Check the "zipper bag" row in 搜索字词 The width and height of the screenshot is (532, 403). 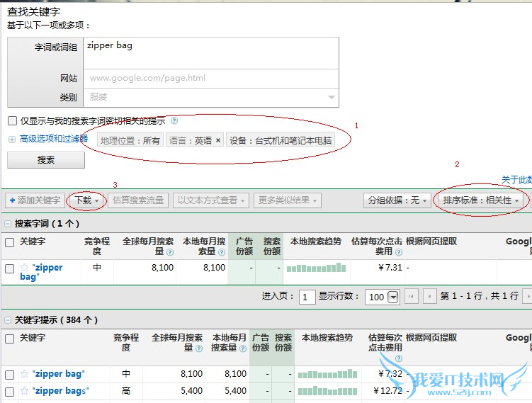pyautogui.click(x=9, y=268)
